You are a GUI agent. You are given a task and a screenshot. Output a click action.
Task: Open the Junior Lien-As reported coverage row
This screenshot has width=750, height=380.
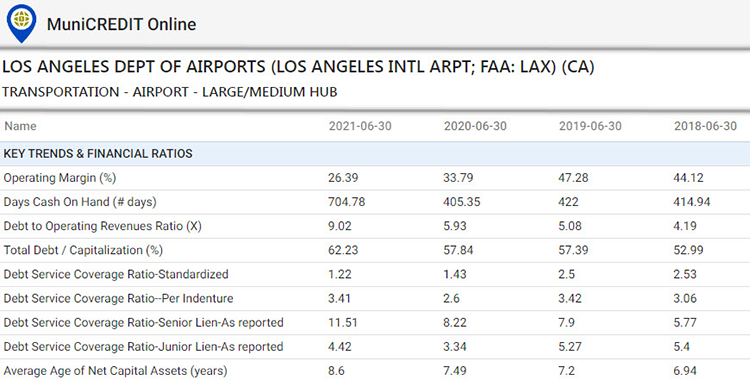tap(375, 346)
